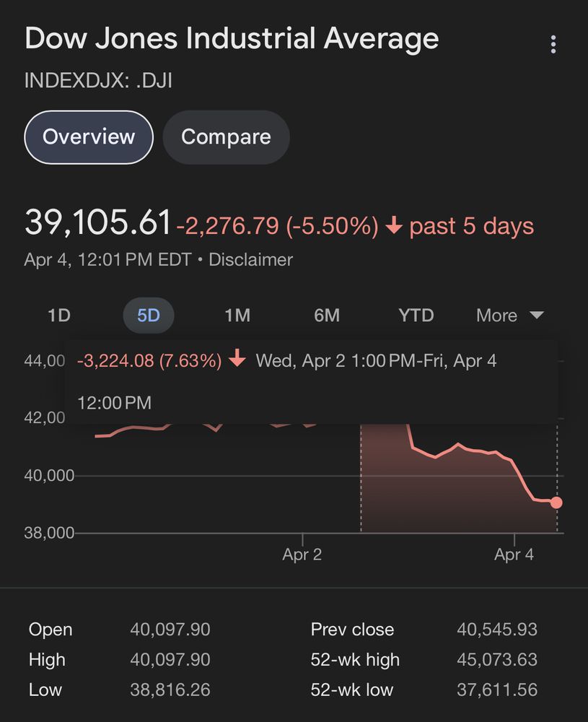Switch chart to the 1M range

(237, 316)
